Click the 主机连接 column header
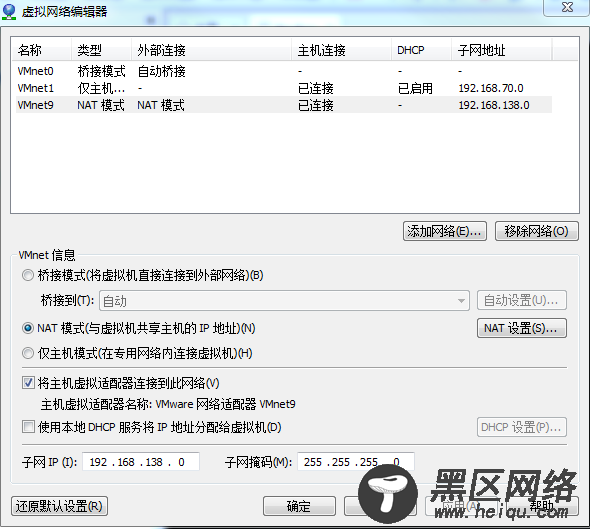Image resolution: width=590 pixels, height=529 pixels. (341, 50)
